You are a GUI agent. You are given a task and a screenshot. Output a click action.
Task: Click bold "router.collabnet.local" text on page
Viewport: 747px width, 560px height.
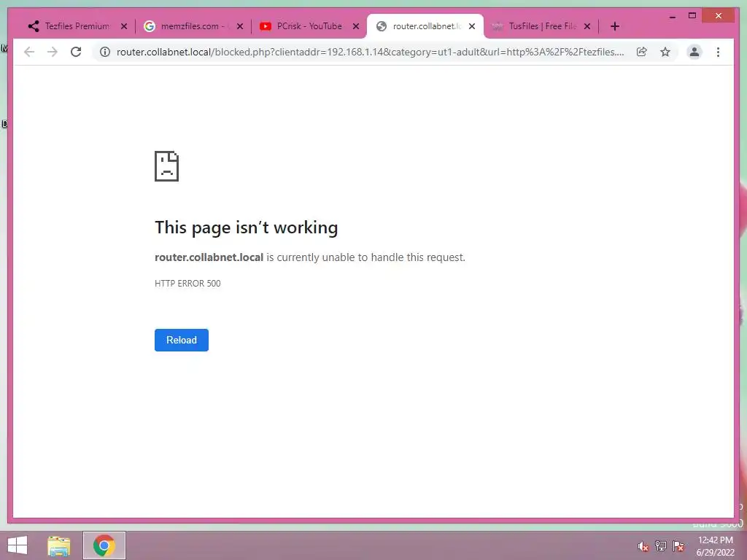(209, 257)
